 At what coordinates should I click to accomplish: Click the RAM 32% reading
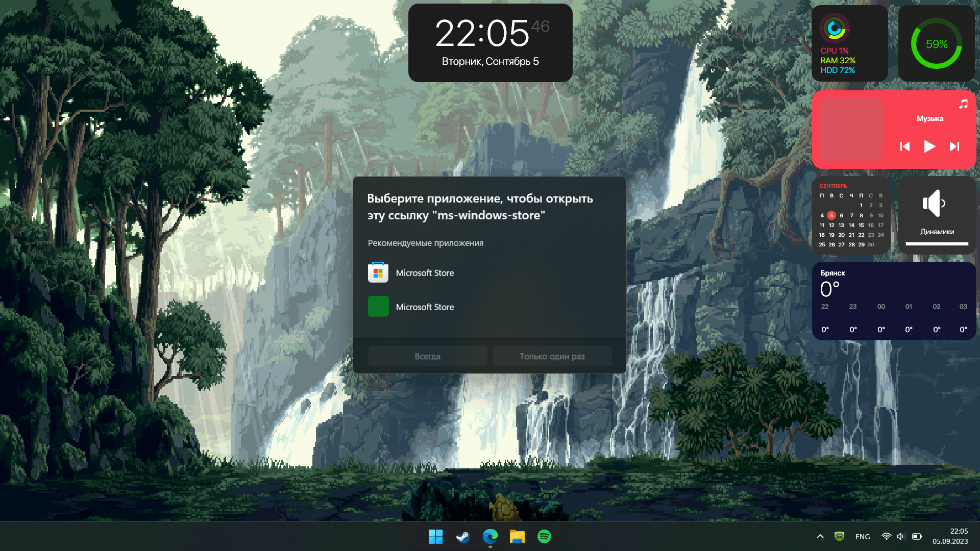coord(838,60)
